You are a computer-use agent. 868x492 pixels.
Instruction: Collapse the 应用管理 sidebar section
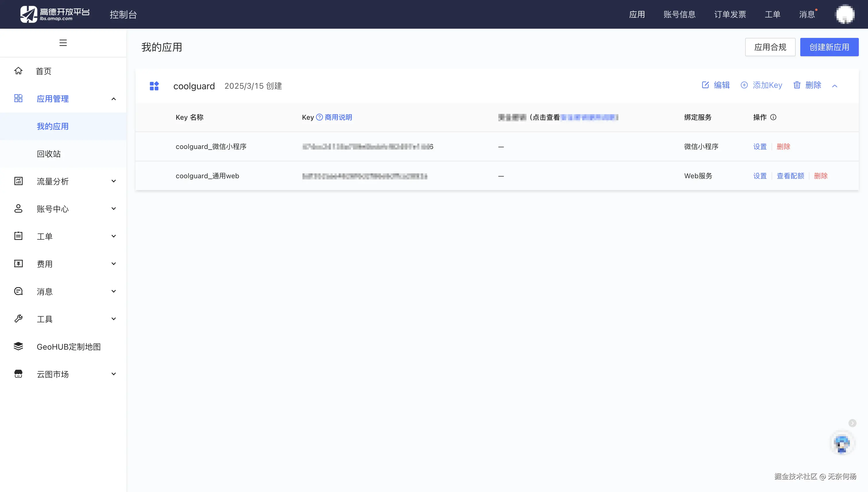[x=114, y=99]
